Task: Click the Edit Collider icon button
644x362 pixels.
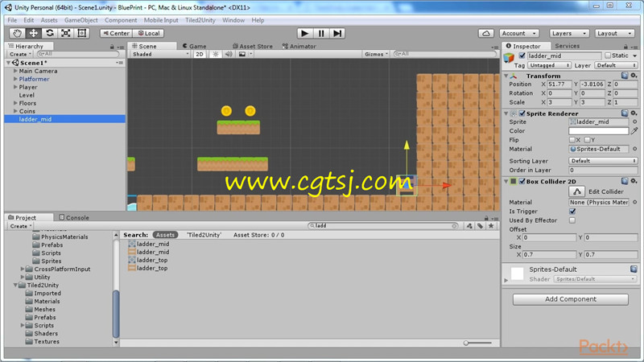Action: [576, 191]
